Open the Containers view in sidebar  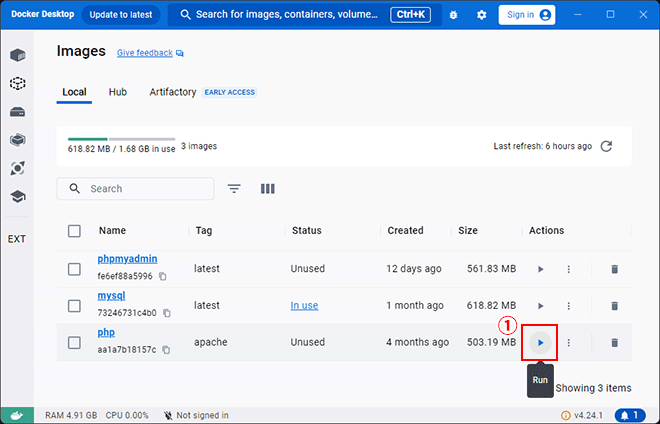point(18,55)
